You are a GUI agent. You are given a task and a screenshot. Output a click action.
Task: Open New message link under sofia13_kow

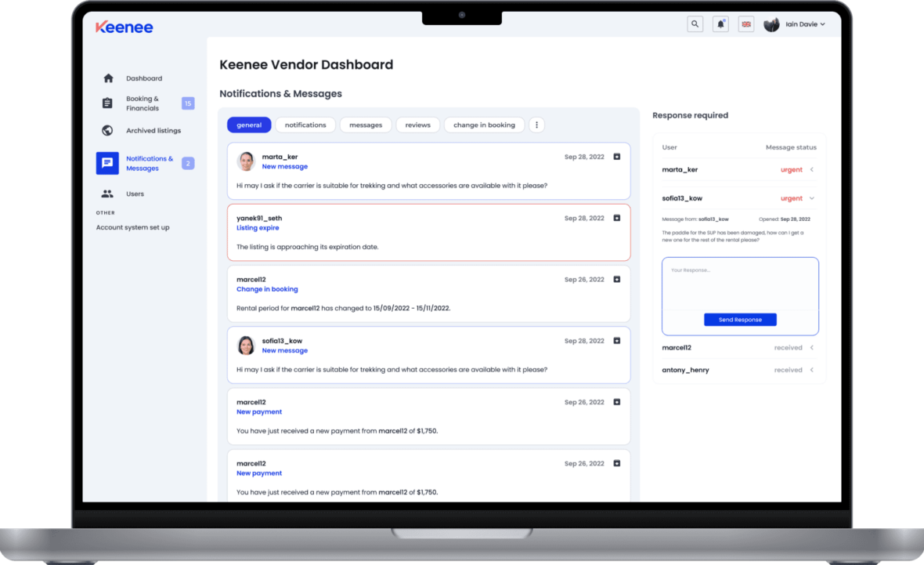[284, 351]
